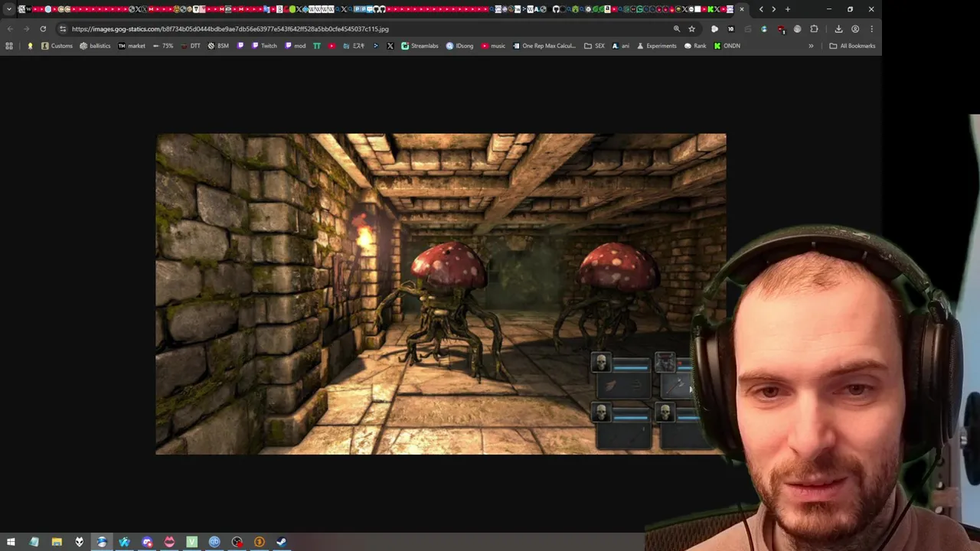Open the tab search dropdown arrow

(x=9, y=9)
